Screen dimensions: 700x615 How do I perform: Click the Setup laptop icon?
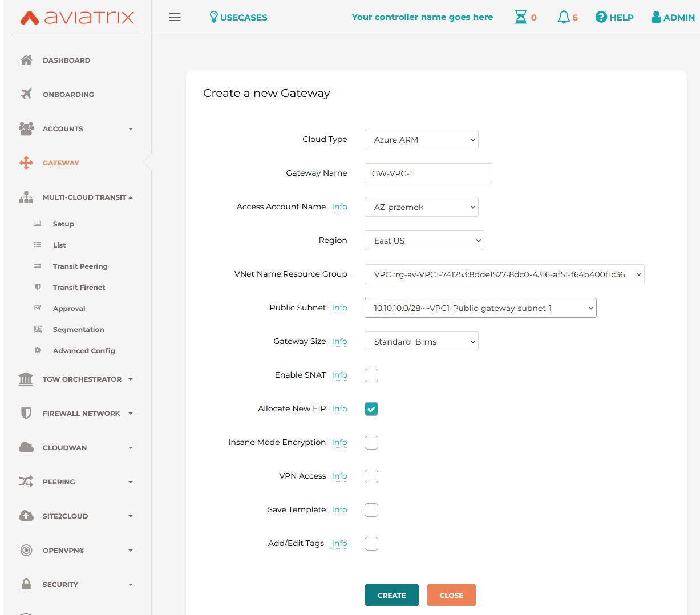pos(38,224)
